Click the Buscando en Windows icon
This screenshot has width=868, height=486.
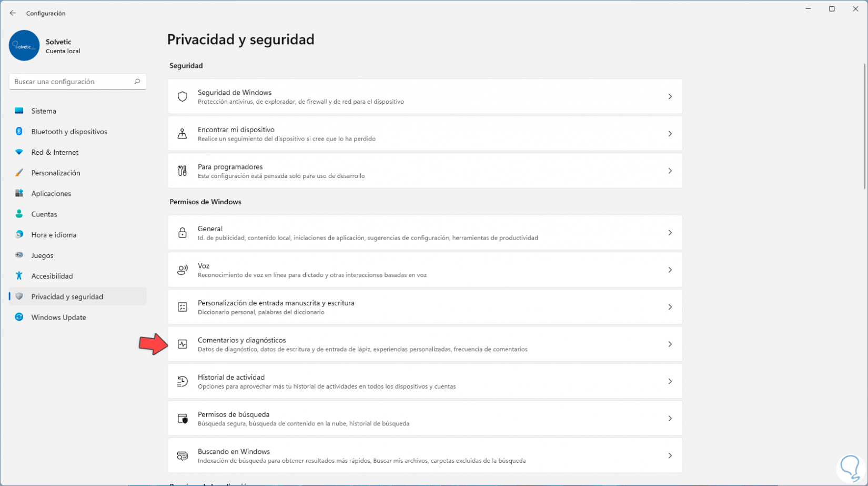[x=183, y=455]
